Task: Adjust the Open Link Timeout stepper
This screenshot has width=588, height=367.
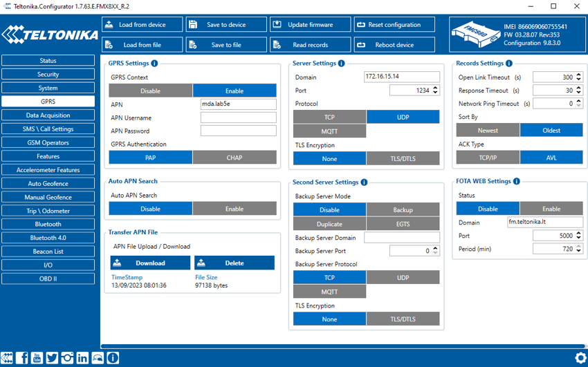Action: pyautogui.click(x=578, y=77)
